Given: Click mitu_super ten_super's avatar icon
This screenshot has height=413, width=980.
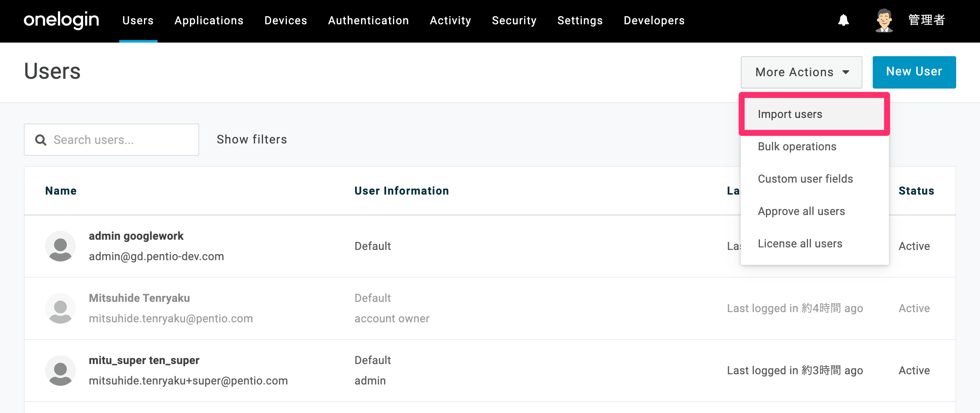Looking at the screenshot, I should coord(60,370).
